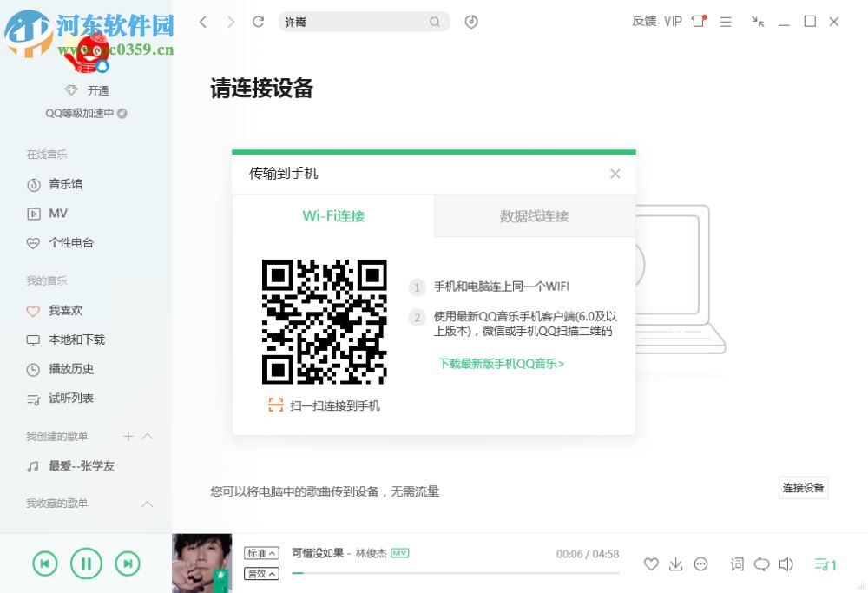Expand the 音效 sound effects dropdown
868x593 pixels.
260,573
